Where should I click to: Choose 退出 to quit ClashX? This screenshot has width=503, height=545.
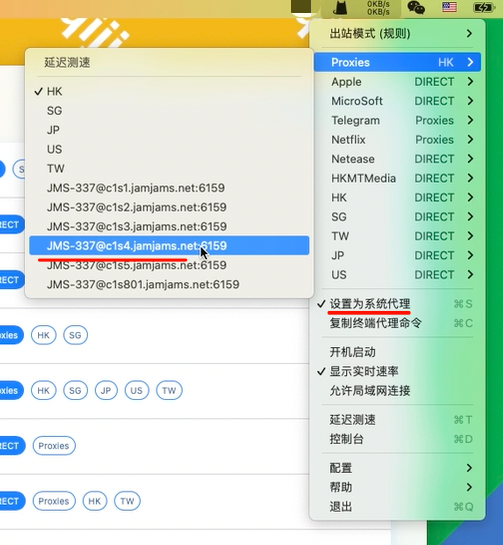click(x=397, y=507)
